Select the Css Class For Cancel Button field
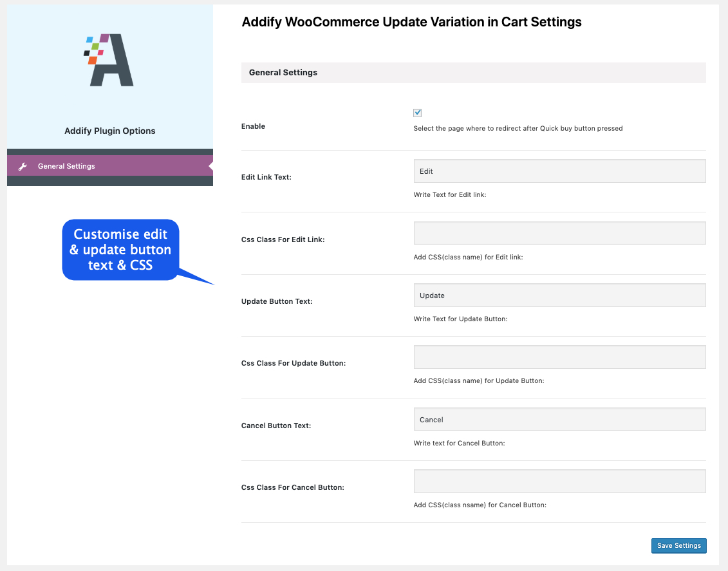 (559, 481)
